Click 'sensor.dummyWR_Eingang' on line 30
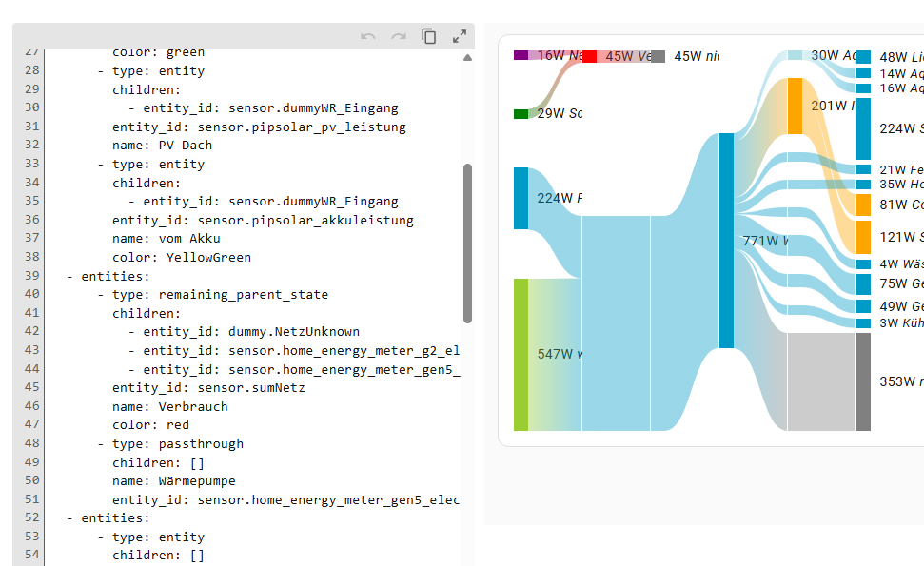924x566 pixels. coord(313,107)
